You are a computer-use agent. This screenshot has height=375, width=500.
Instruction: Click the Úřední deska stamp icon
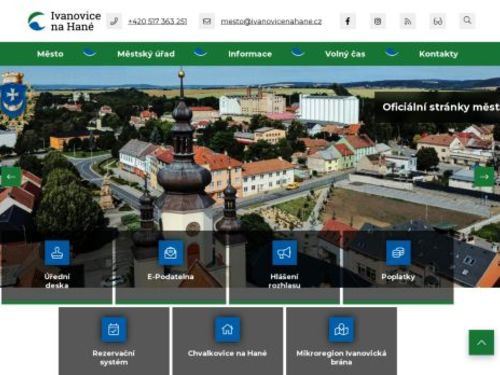click(x=57, y=253)
